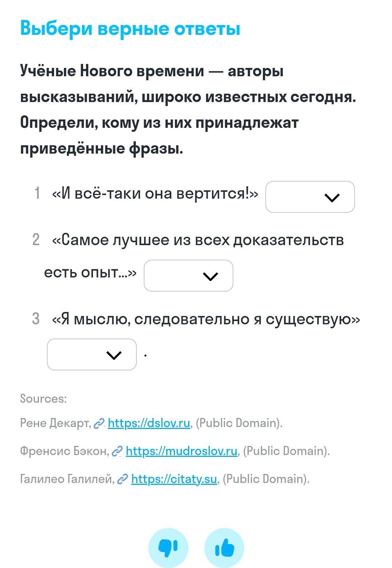
Task: Click the Френсис Бэкон source name
Action: point(64,451)
